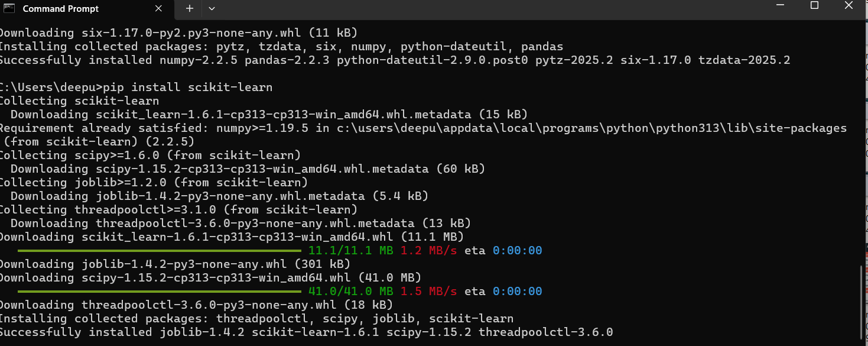This screenshot has height=346, width=868.
Task: Minimize the terminal window
Action: (780, 5)
